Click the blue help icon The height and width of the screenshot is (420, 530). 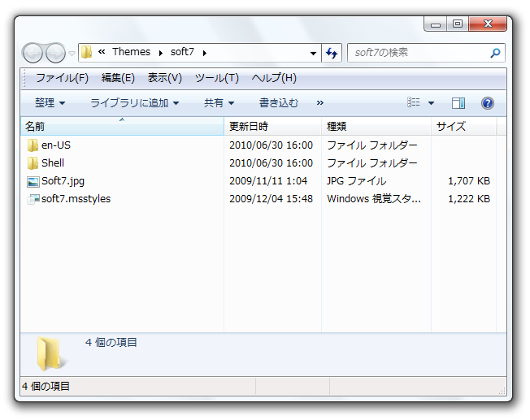coord(488,103)
